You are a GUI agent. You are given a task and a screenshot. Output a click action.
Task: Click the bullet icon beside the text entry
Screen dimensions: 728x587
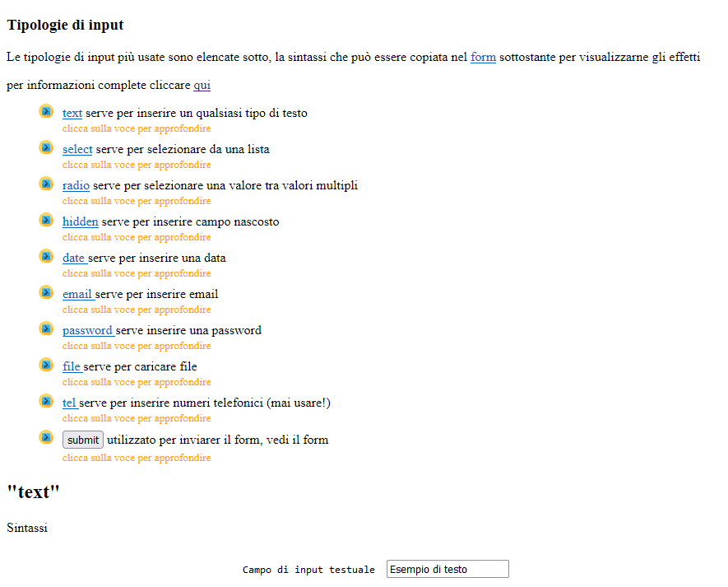pyautogui.click(x=46, y=111)
